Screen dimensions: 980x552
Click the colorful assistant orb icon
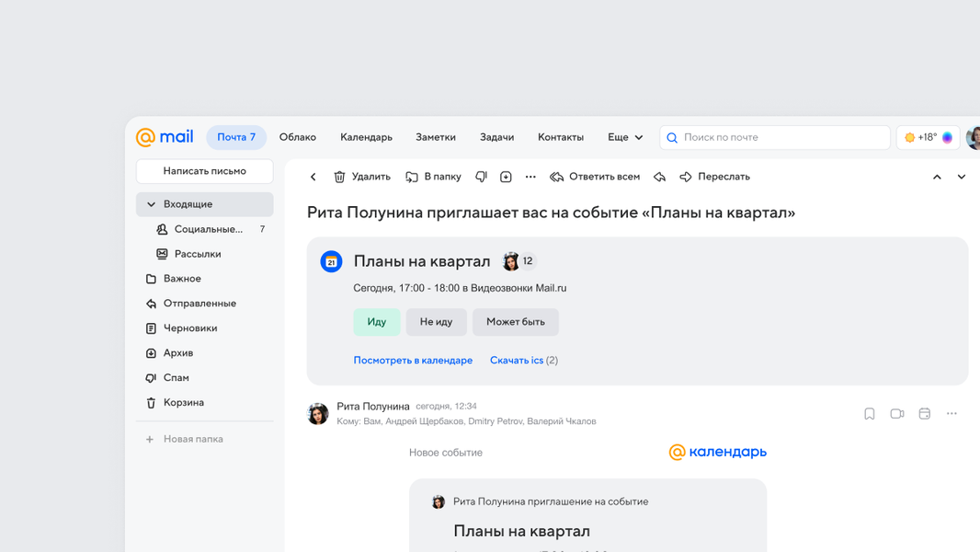tap(948, 137)
